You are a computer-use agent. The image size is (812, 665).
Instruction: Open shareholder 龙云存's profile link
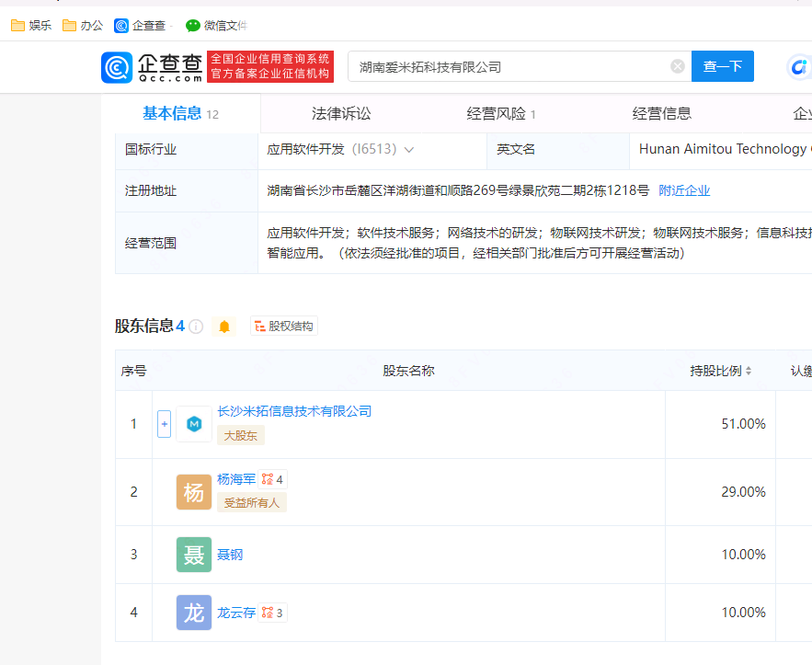236,613
